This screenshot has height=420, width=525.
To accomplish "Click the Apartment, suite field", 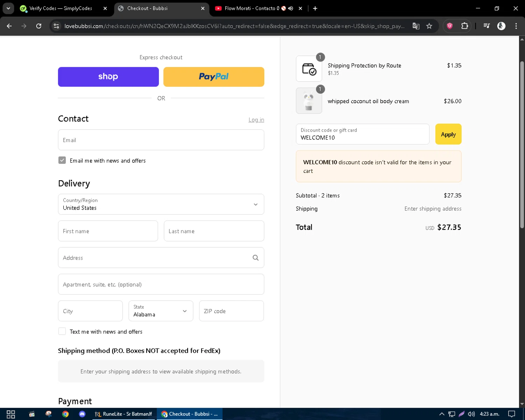I will (161, 285).
